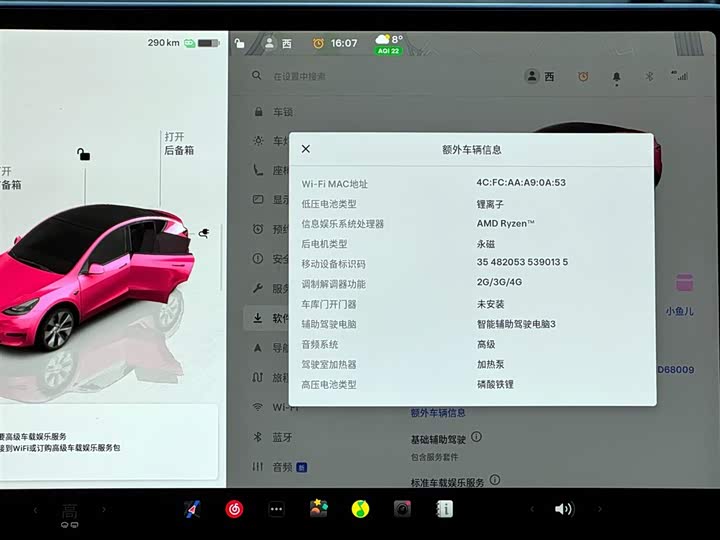Viewport: 720px width, 540px height.
Task: Open the dashcam camera app in dock
Action: click(x=402, y=509)
